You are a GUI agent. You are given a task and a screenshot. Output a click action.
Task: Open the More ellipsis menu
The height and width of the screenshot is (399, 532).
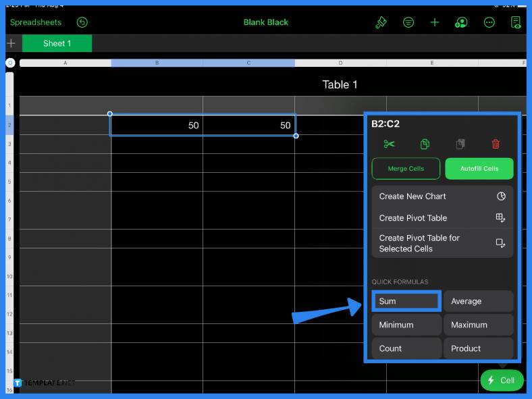pyautogui.click(x=489, y=22)
